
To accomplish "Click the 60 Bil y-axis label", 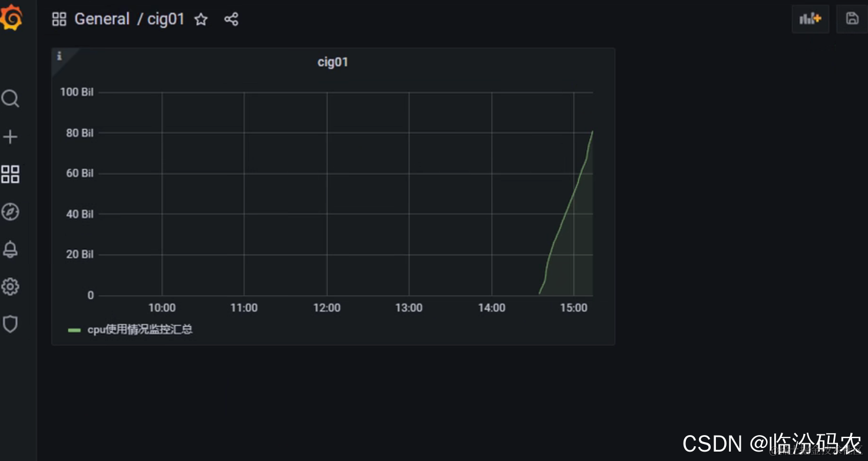I will click(x=80, y=173).
